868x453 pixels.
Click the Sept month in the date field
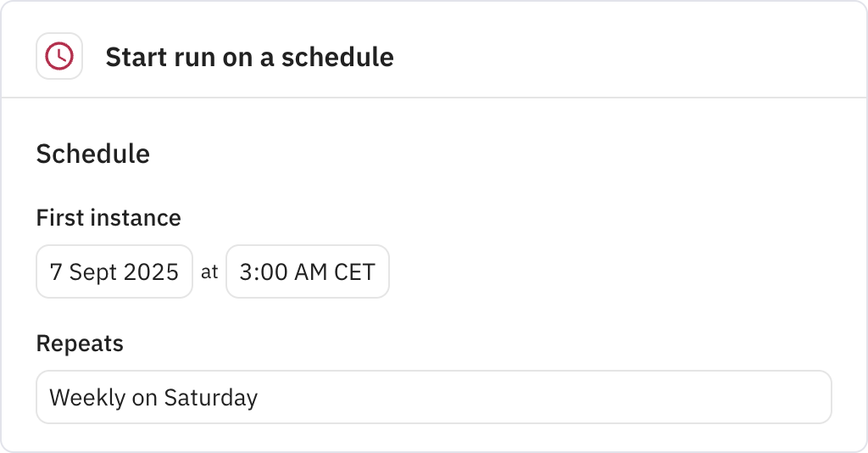[x=93, y=272]
